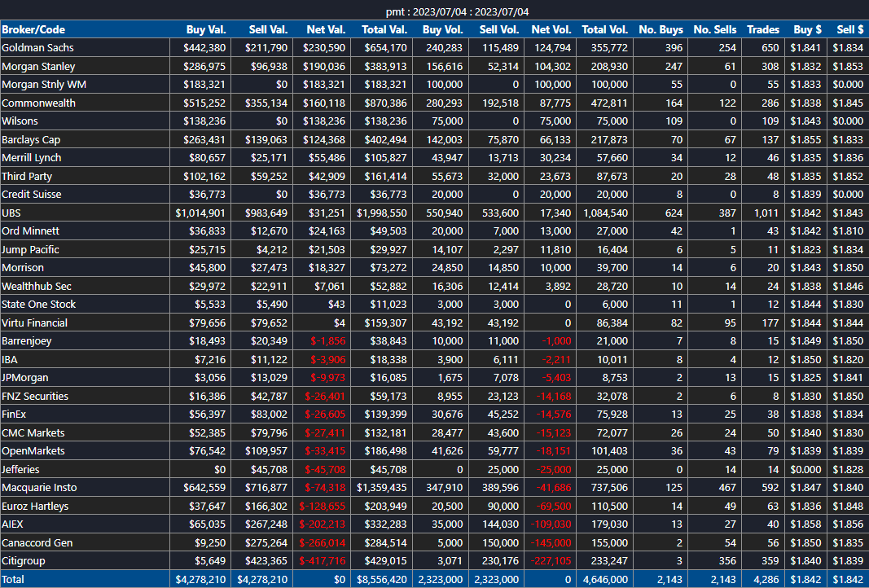
Task: Select the AIEX broker name
Action: click(x=12, y=524)
